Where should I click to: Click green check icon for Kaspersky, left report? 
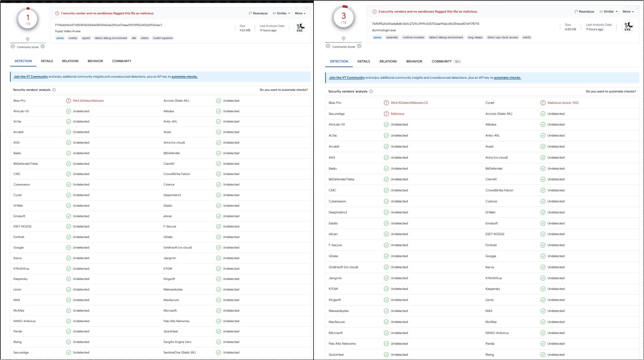click(x=69, y=279)
